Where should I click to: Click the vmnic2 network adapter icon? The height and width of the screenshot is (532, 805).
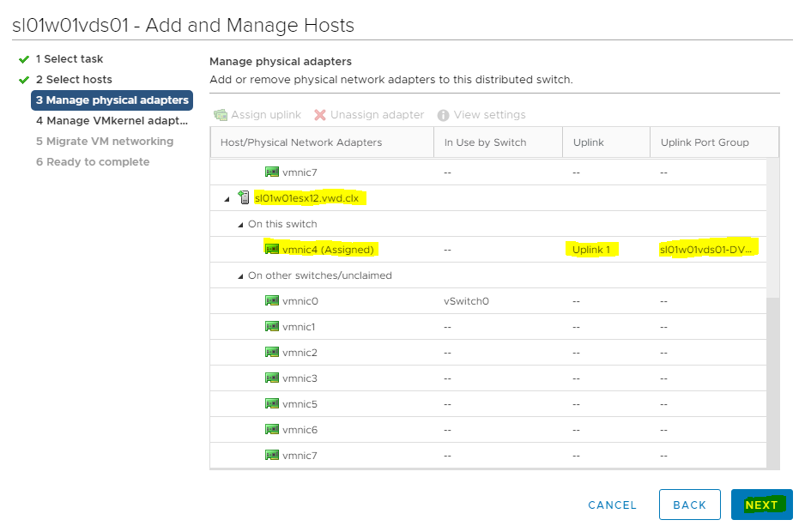[271, 352]
